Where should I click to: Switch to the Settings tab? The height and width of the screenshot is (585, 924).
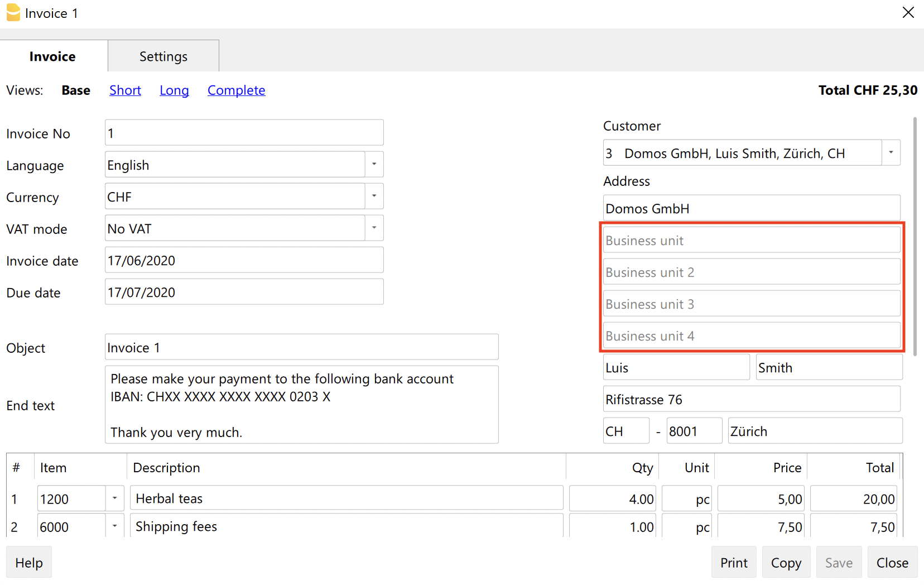click(163, 56)
